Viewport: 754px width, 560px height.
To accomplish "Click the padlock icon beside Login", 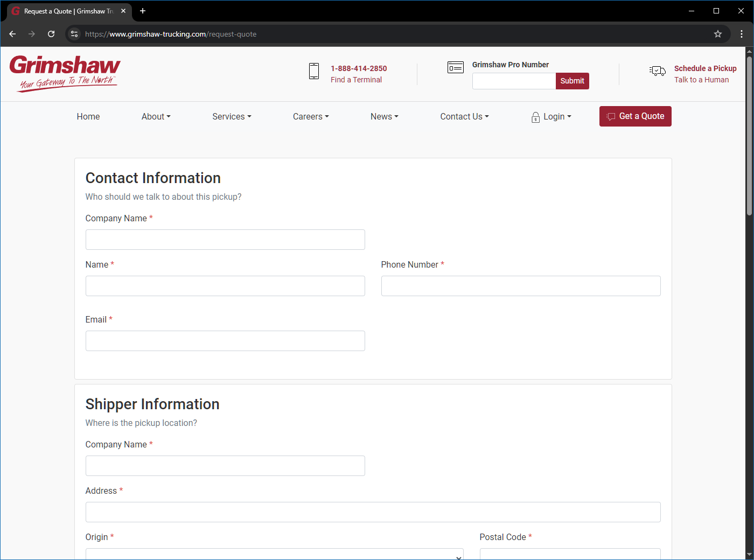I will 535,117.
